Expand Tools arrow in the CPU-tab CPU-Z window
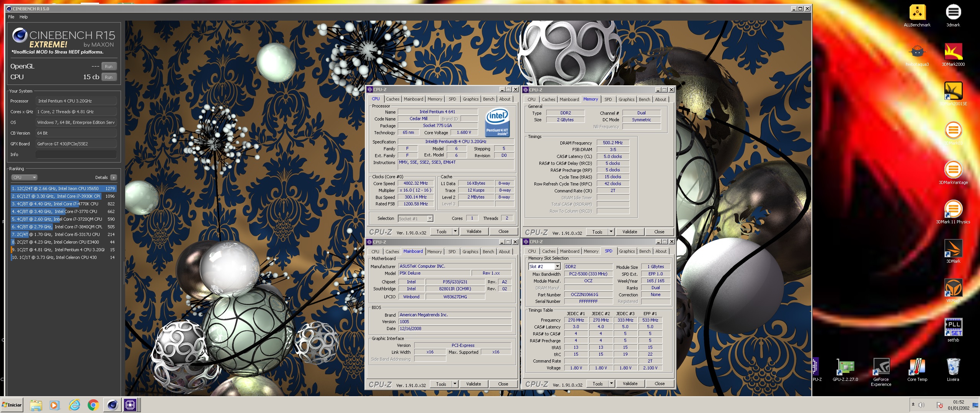 pyautogui.click(x=455, y=231)
